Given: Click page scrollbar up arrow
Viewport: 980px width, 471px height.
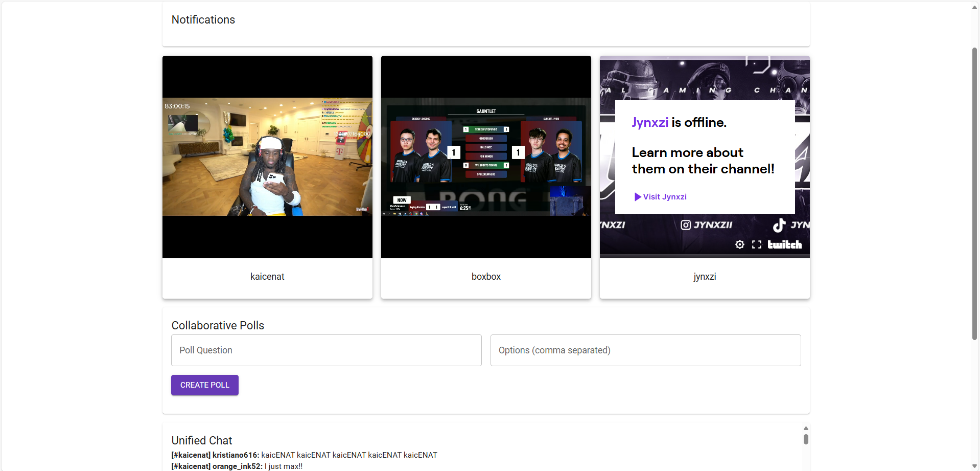Looking at the screenshot, I should pos(974,7).
